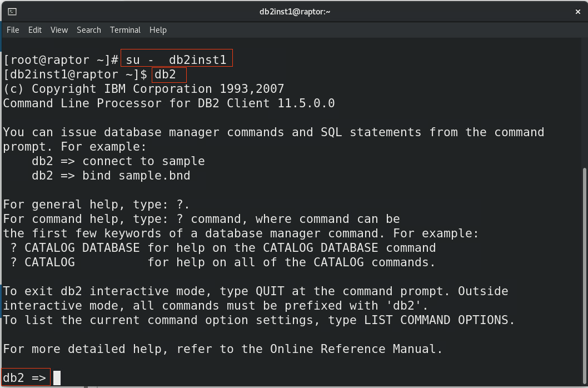Close the db2inst1@raptor terminal window
This screenshot has height=388, width=588.
coord(578,12)
